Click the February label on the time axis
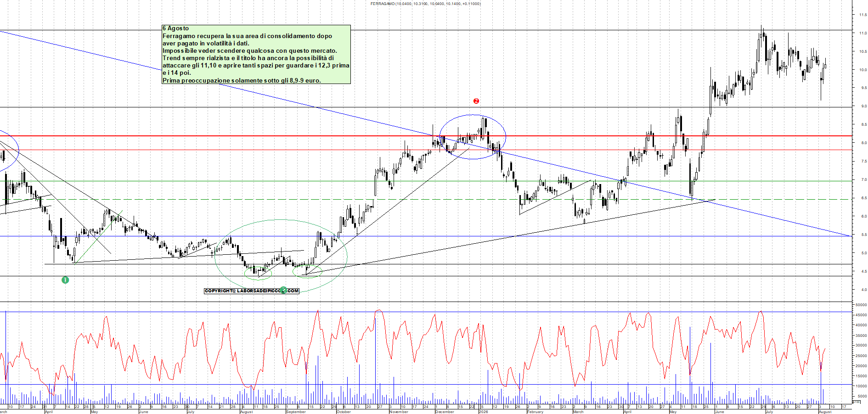Viewport: 868px width, 414px height. click(535, 412)
